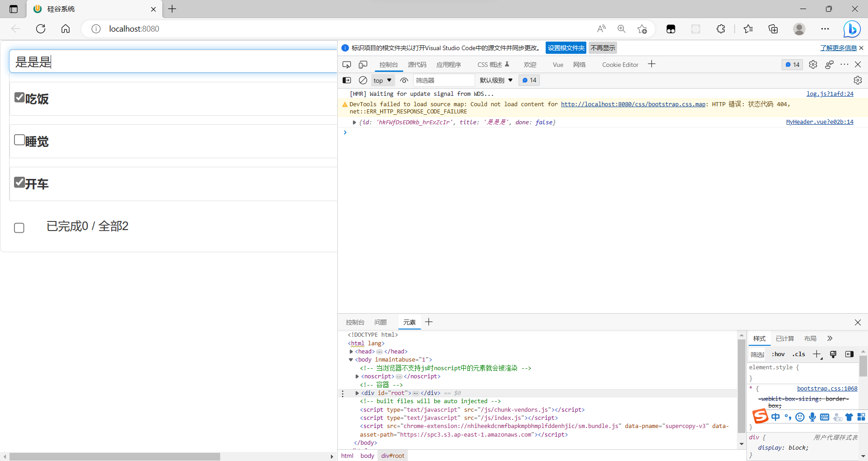Image resolution: width=868 pixels, height=461 pixels.
Task: Open the DevTools more options ellipsis
Action: click(844, 65)
